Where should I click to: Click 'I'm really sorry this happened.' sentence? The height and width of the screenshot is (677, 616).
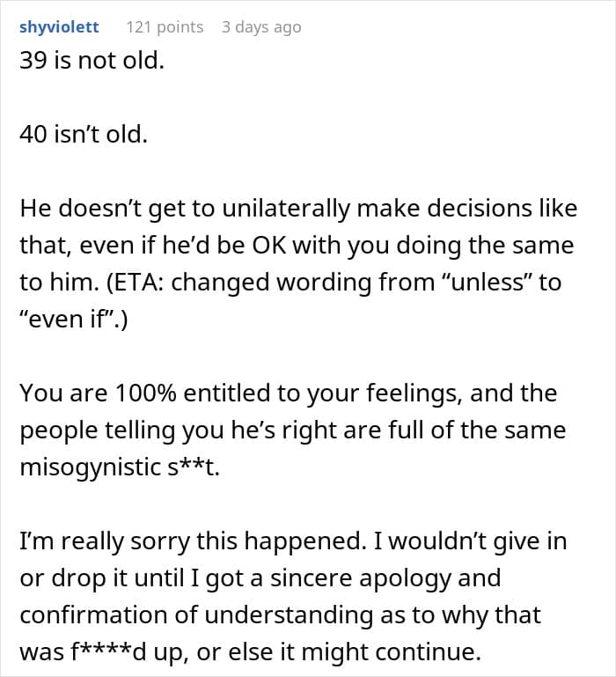[x=192, y=541]
